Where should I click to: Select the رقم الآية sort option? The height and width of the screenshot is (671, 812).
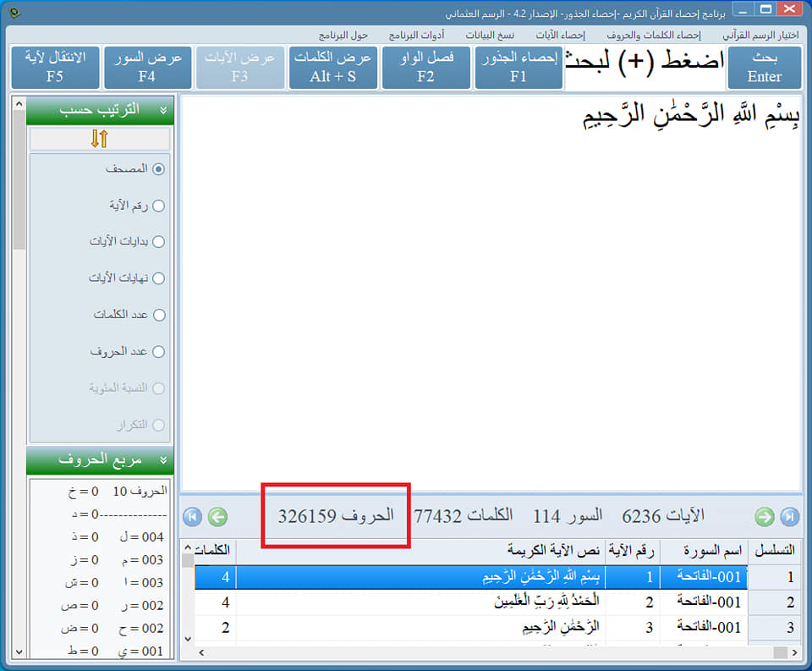coord(158,206)
